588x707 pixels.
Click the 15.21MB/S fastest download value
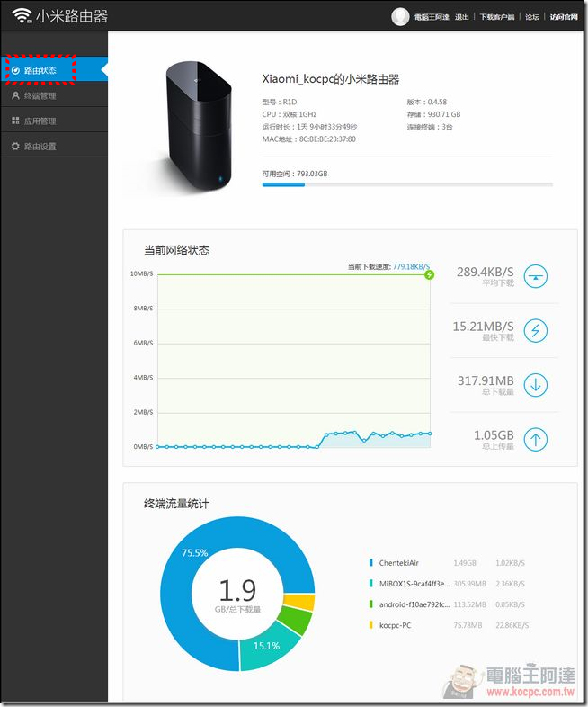[483, 327]
